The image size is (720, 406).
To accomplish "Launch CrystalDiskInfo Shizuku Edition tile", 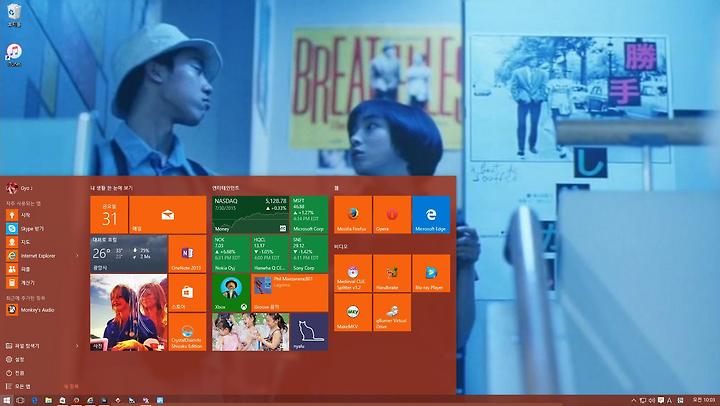I will (x=187, y=332).
